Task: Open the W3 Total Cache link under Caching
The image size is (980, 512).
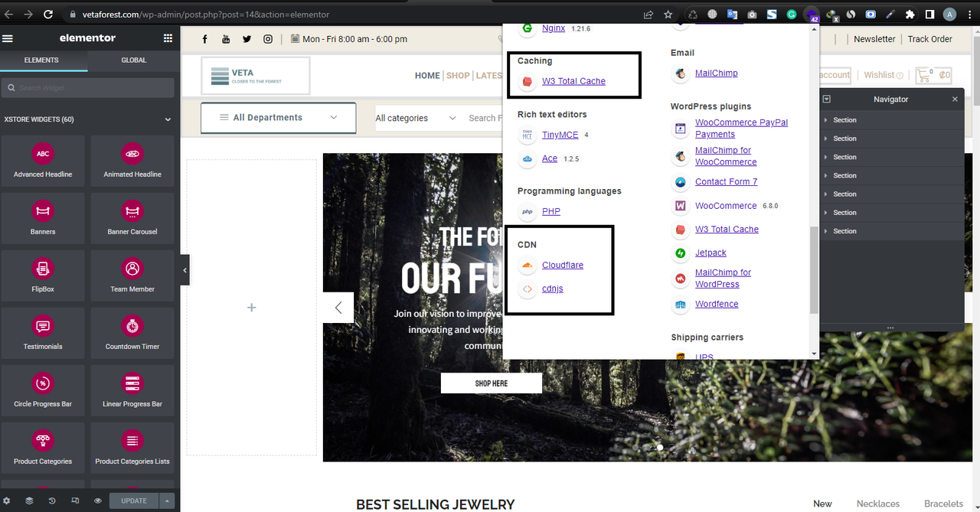Action: pos(573,81)
